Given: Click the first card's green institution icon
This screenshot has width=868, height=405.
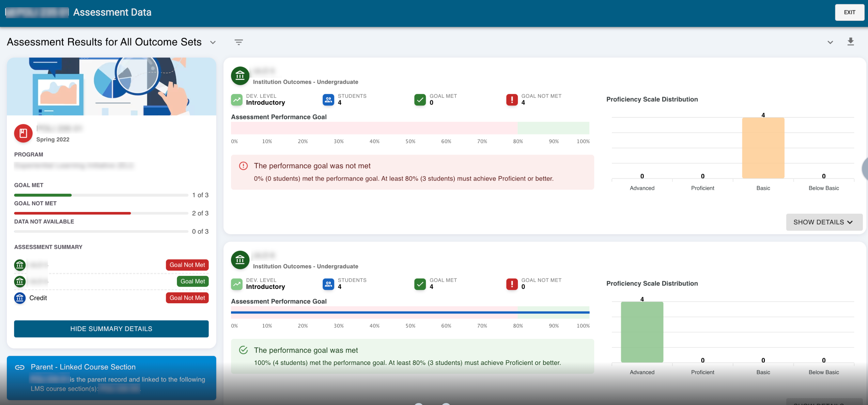Looking at the screenshot, I should point(240,76).
